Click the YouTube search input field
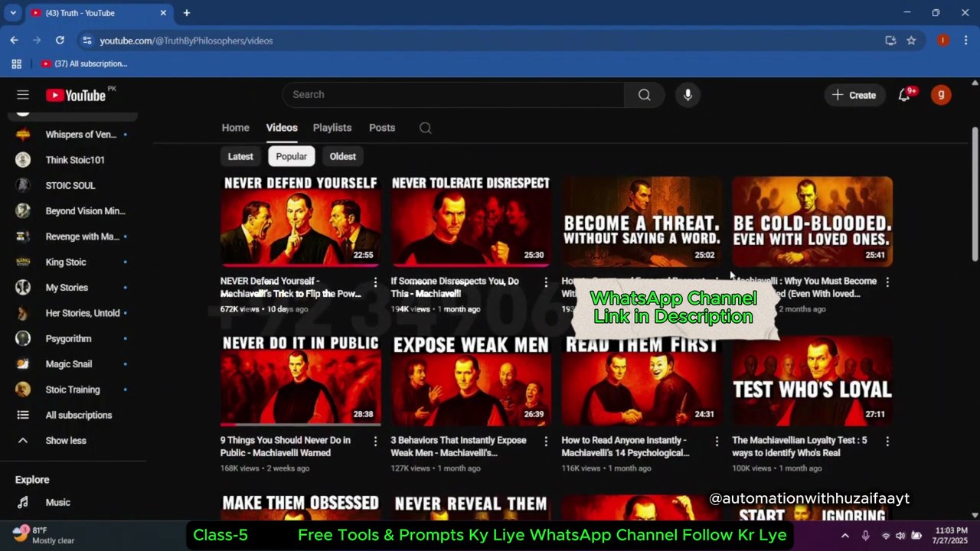 (453, 95)
